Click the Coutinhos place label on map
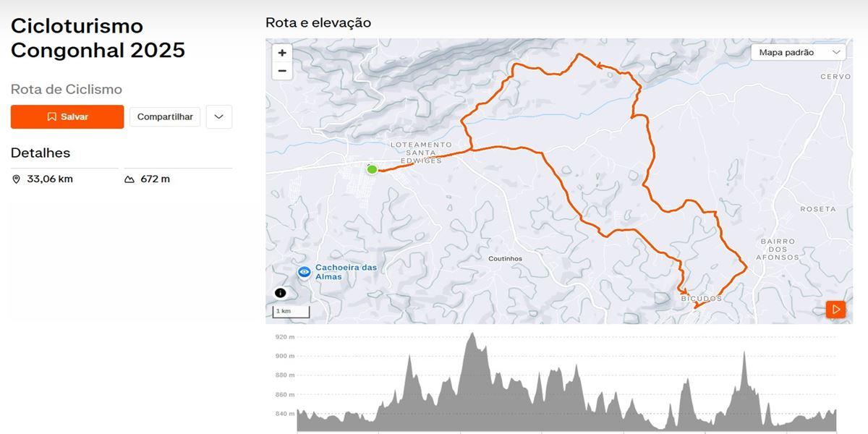The image size is (868, 434). pyautogui.click(x=505, y=258)
